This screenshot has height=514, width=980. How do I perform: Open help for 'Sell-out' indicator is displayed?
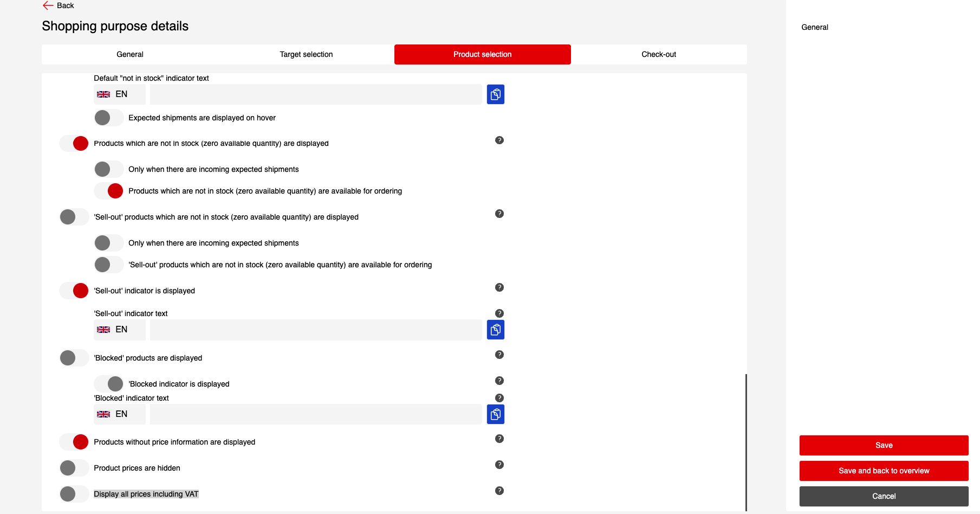point(499,287)
